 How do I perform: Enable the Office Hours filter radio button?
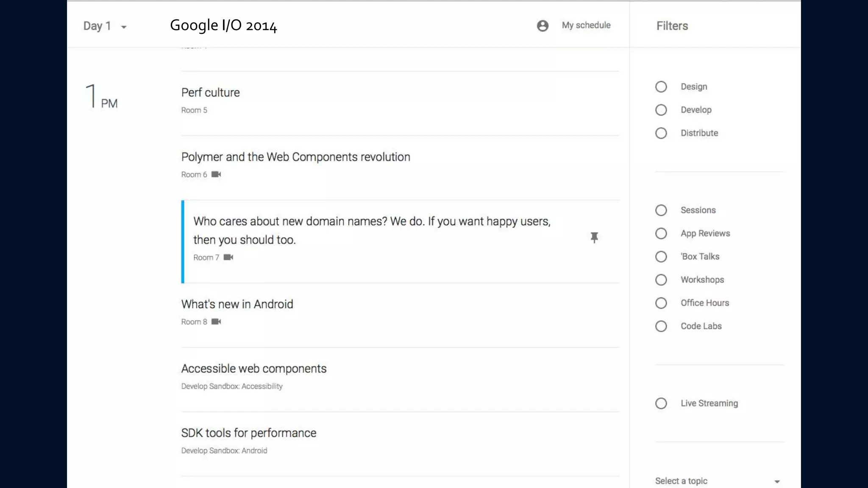[x=661, y=303]
